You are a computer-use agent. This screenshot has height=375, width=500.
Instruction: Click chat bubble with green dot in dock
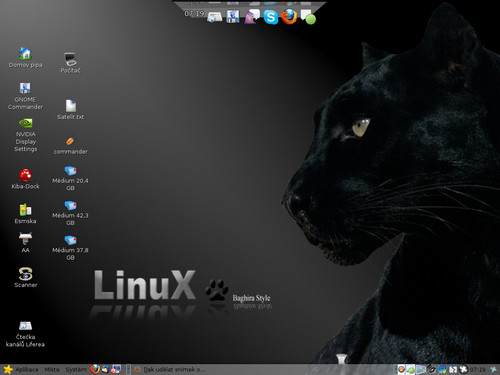(308, 17)
